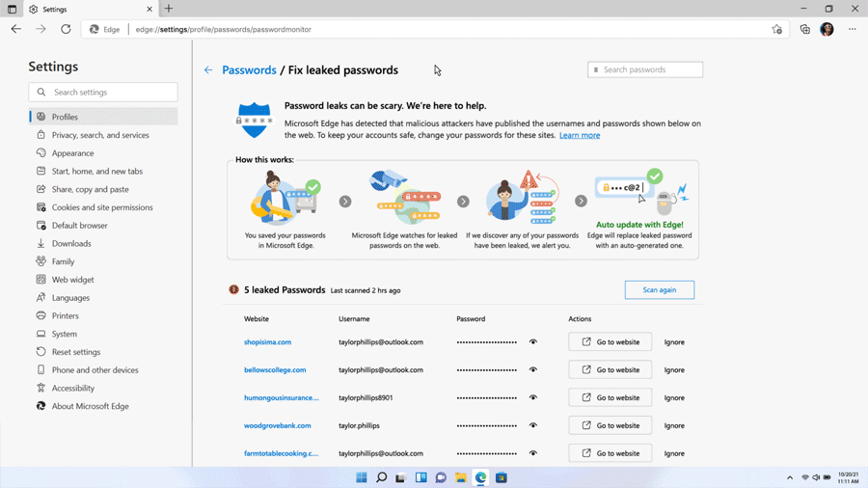Toggle visibility of woodgrovebank.com password
Image resolution: width=868 pixels, height=488 pixels.
click(x=532, y=425)
